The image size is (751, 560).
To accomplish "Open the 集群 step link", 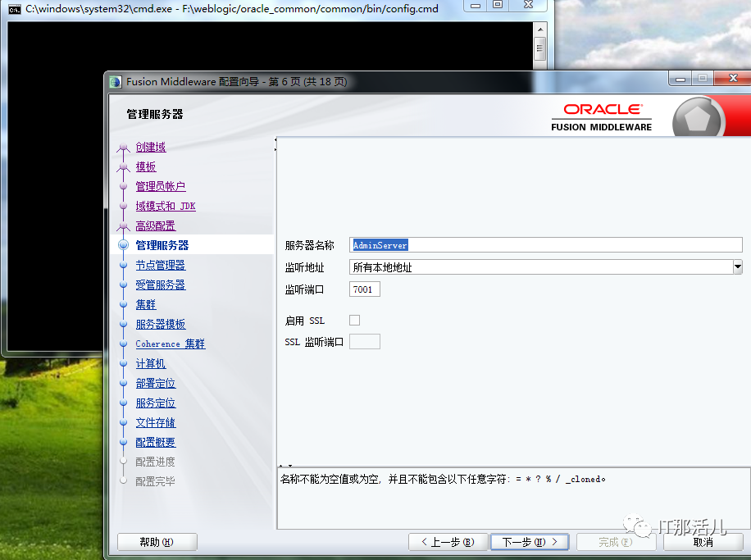I will click(146, 305).
